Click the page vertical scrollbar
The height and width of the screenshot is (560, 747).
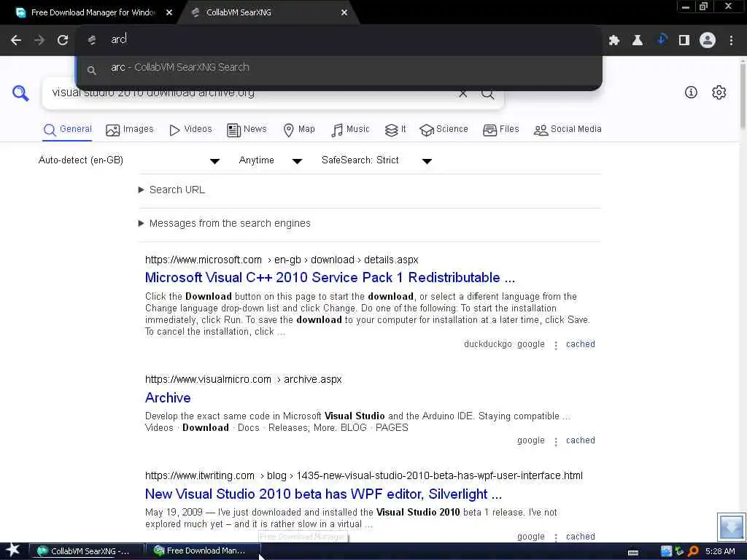tap(743, 96)
